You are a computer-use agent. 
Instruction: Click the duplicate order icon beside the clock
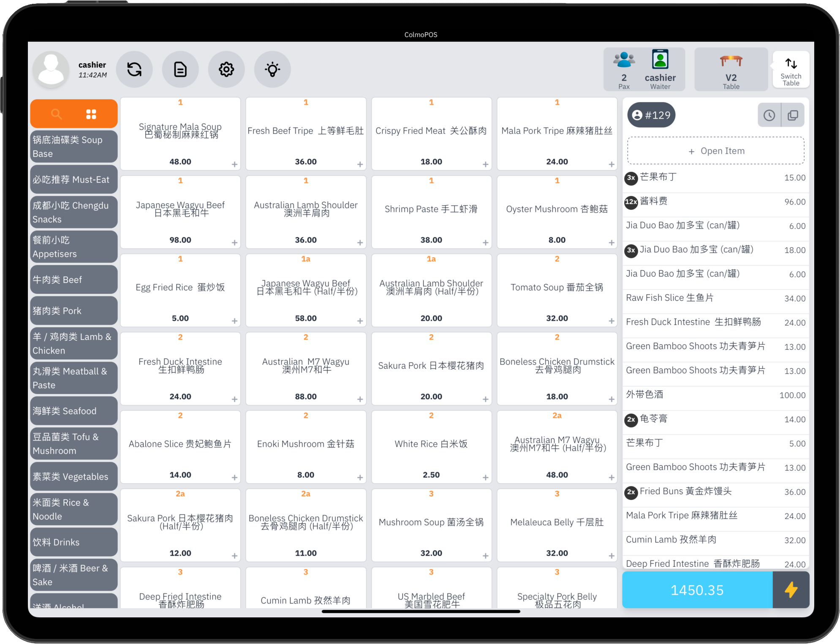pyautogui.click(x=793, y=114)
